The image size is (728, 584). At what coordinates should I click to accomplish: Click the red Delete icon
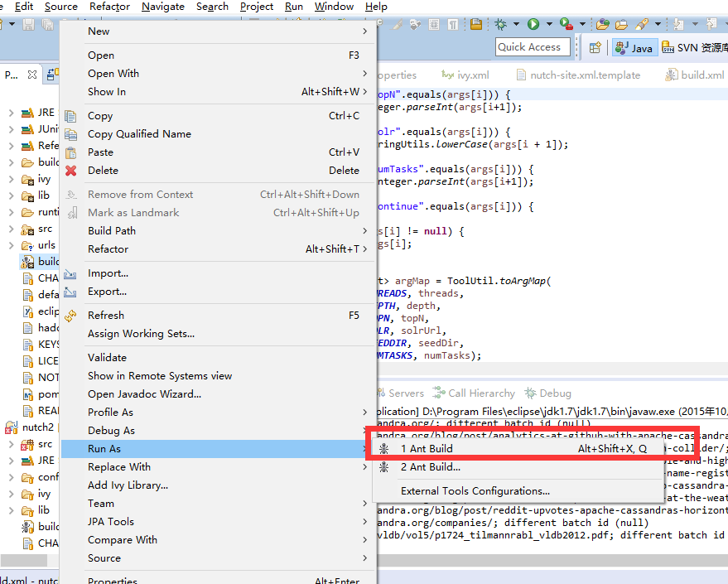(70, 171)
